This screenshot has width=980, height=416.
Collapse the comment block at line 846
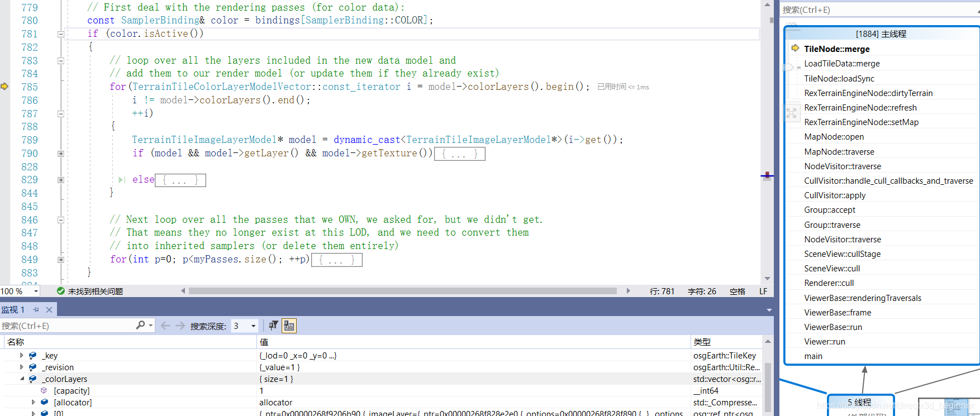tap(60, 220)
